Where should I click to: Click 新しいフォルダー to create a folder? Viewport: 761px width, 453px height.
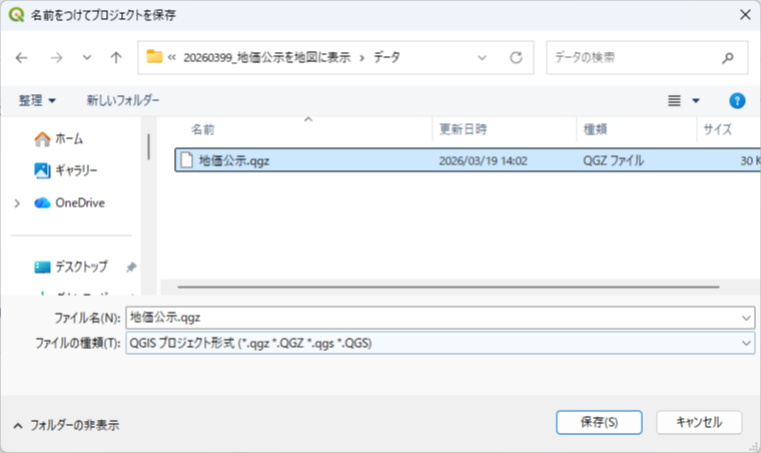click(123, 101)
